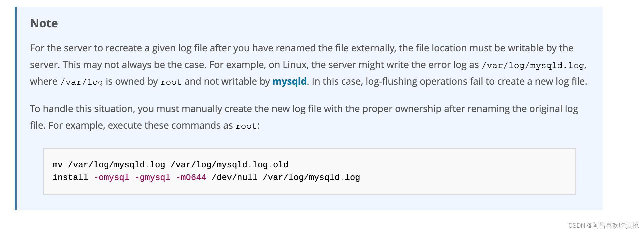
Task: Click the inline /var/log directory text
Action: (82, 82)
